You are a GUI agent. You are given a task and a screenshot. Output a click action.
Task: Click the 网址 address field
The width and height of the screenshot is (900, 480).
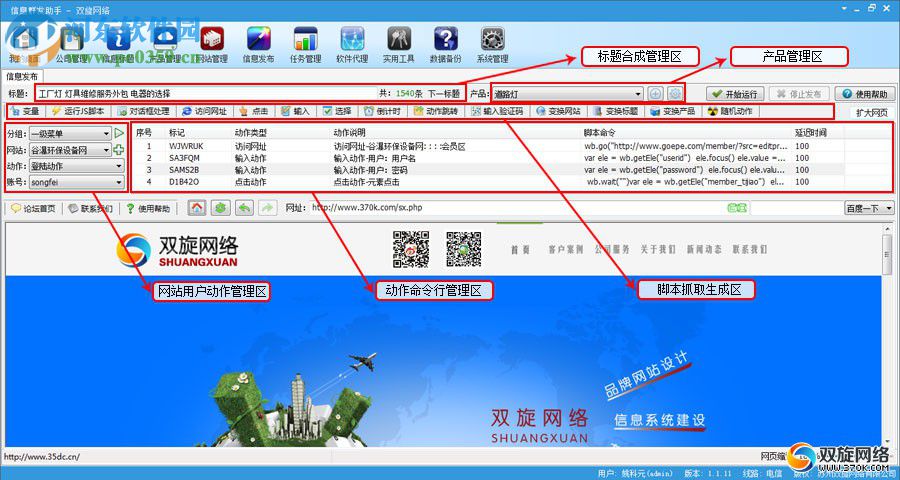(517, 208)
